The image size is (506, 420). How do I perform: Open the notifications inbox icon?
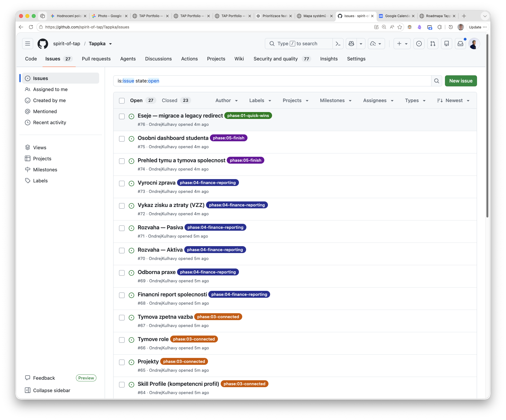click(460, 44)
